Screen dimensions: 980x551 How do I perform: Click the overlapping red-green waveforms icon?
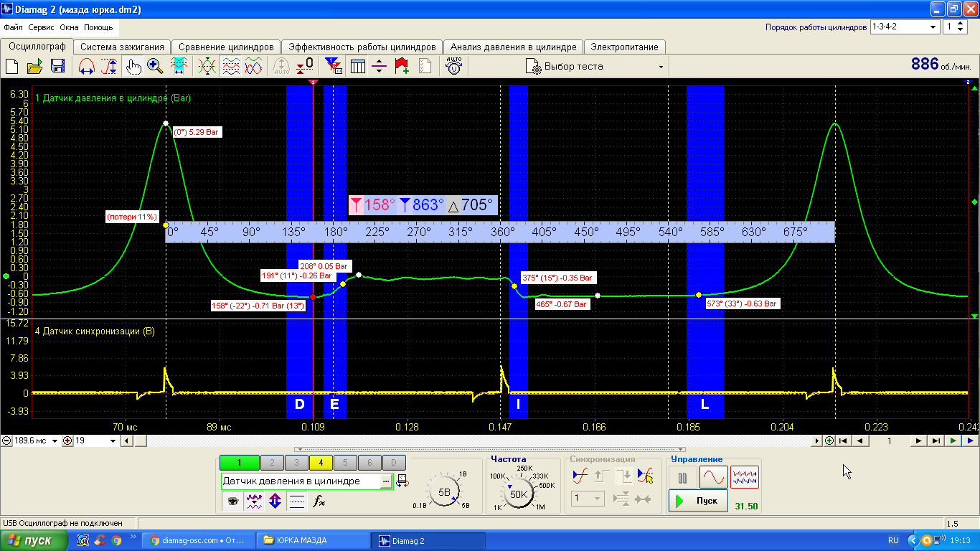207,67
